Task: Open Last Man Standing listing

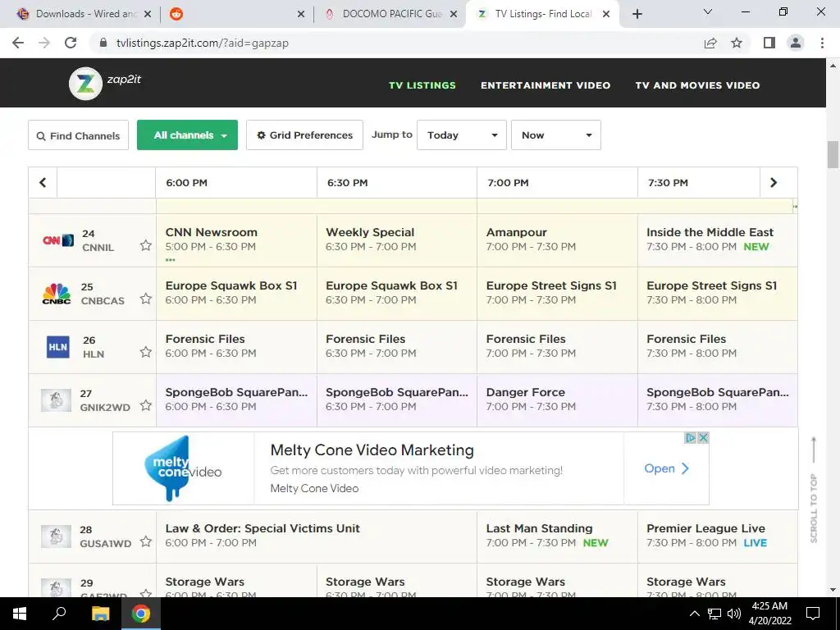Action: 557,536
